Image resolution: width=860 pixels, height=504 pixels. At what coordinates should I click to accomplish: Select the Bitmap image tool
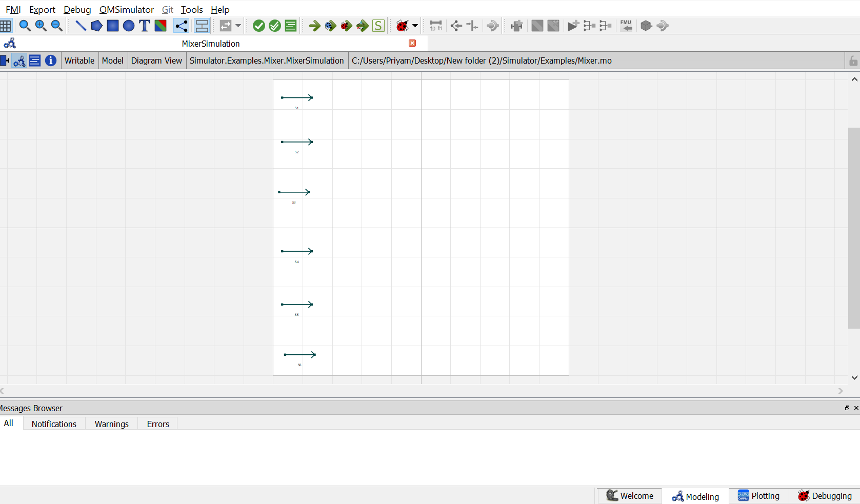161,26
